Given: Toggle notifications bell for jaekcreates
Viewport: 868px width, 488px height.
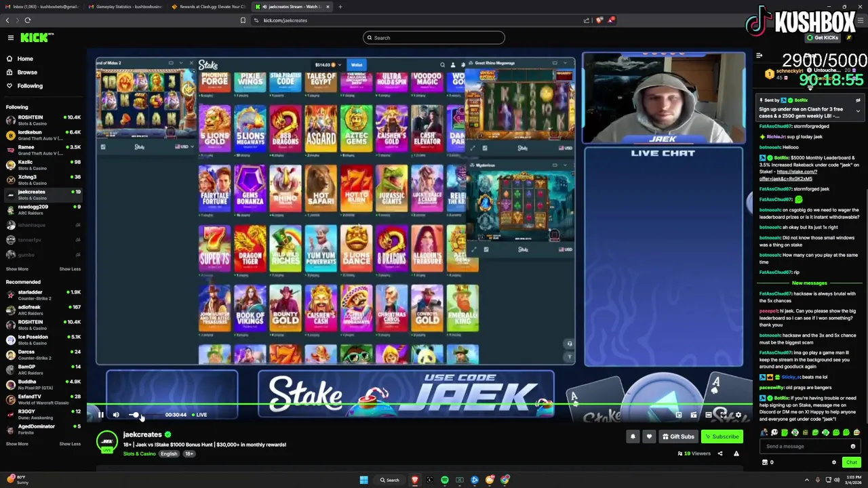Looking at the screenshot, I should pyautogui.click(x=633, y=436).
